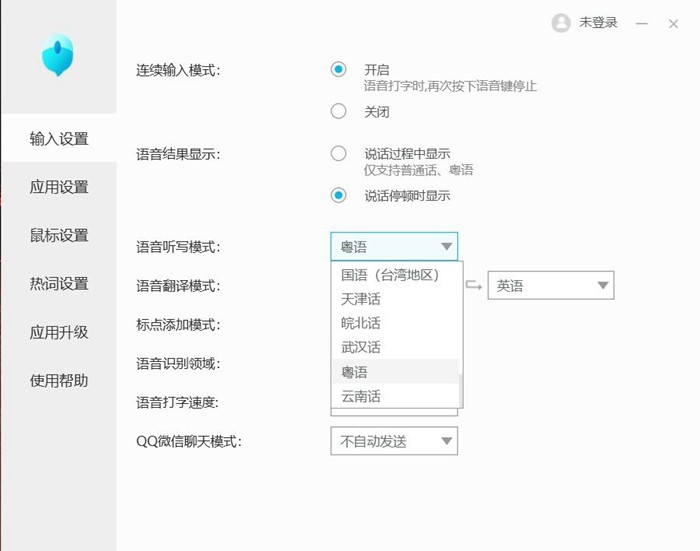The height and width of the screenshot is (551, 700).
Task: Click the hint 语音打字时,再次按下语音键停止
Action: tap(450, 86)
